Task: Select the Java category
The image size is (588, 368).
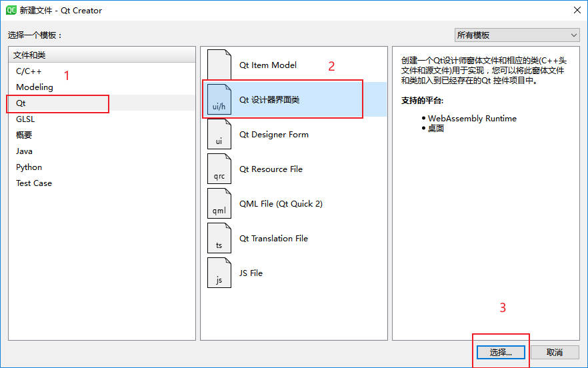Action: (x=101, y=151)
